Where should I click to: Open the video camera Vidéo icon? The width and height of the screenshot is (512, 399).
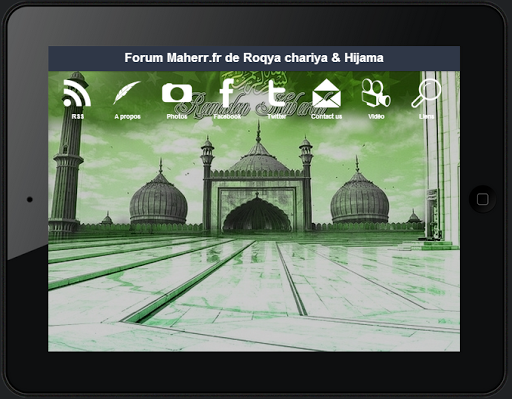click(x=376, y=93)
